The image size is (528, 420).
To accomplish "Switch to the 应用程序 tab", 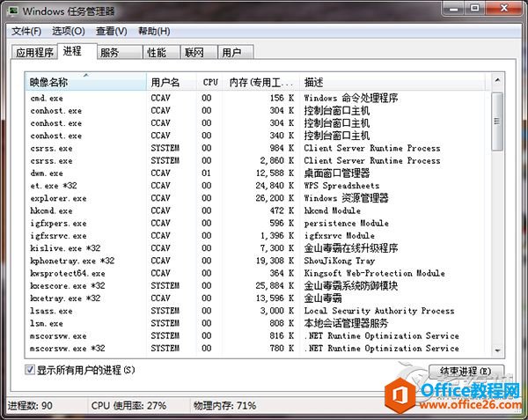I will 34,53.
